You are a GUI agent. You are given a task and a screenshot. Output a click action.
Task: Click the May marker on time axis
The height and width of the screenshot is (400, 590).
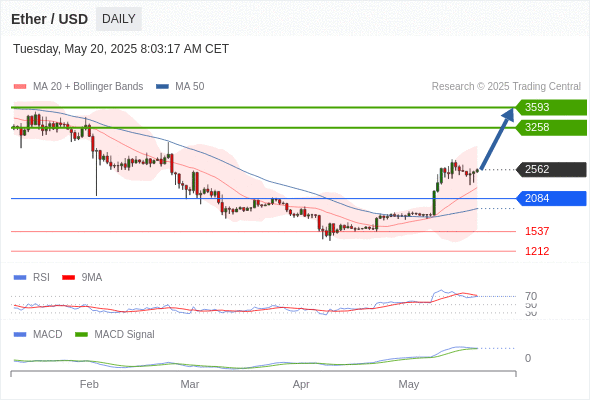tap(409, 384)
